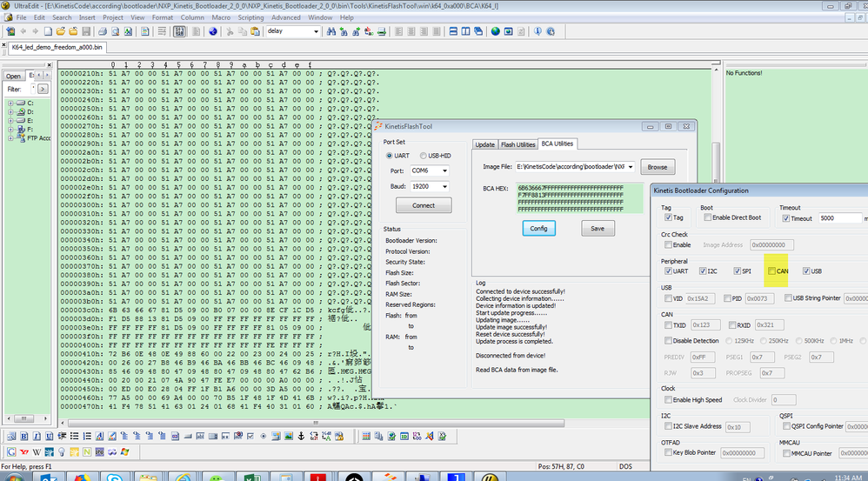Screen dimensions: 868x481
Task: Toggle the Timeout checkbox
Action: (786, 218)
